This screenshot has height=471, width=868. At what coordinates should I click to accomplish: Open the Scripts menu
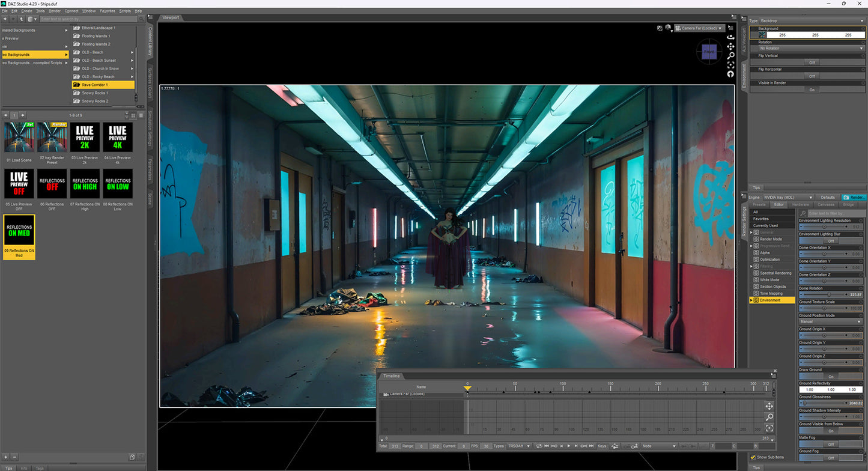tap(125, 11)
